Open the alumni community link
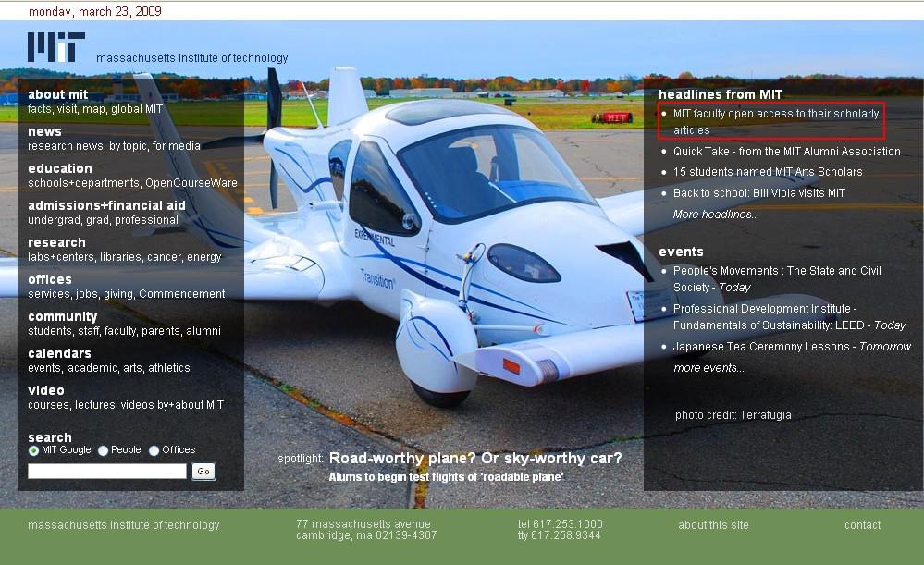 (203, 331)
